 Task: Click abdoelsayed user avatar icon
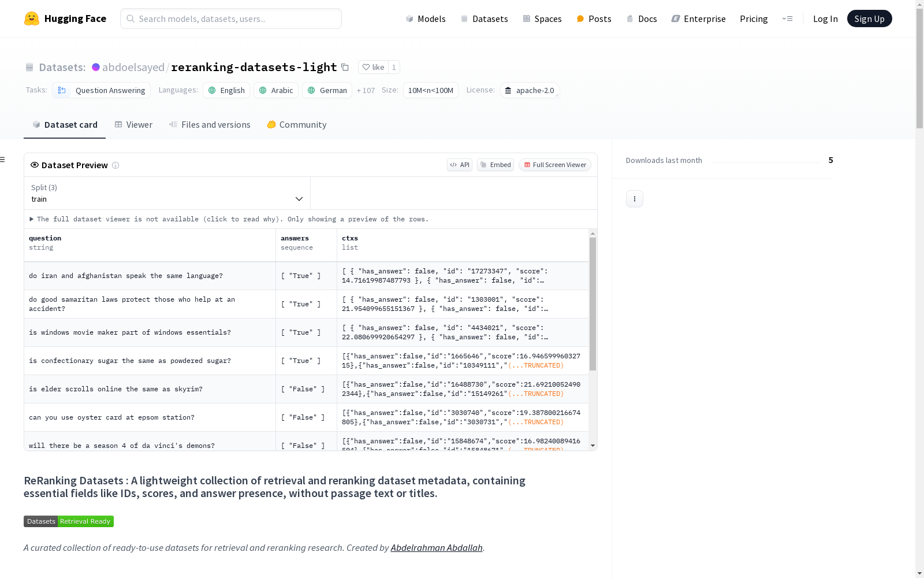[96, 67]
